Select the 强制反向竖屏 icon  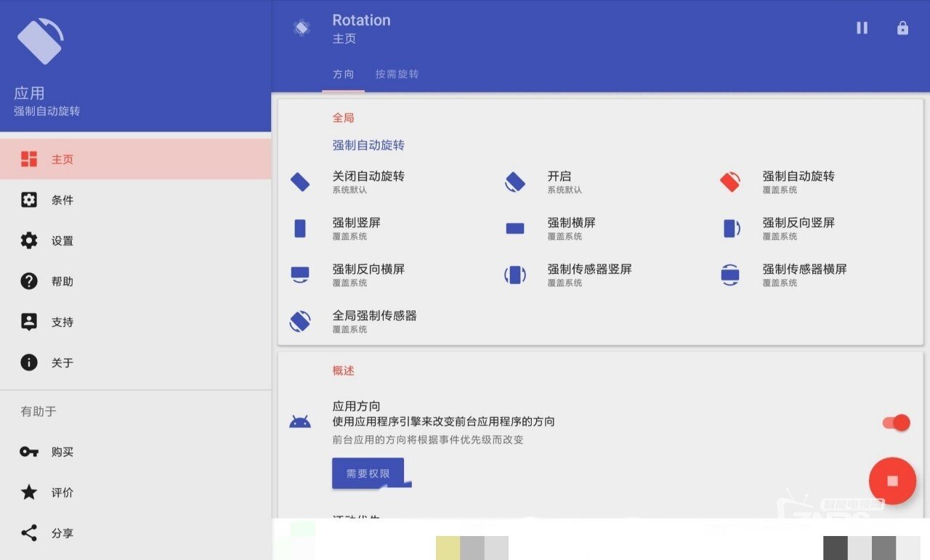pos(732,228)
